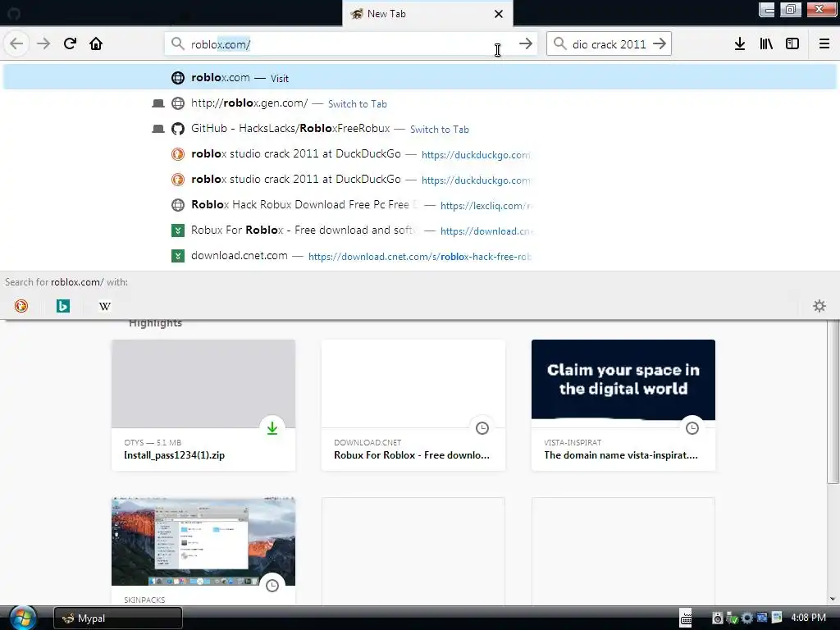Open the Downloads toolbar button
The image size is (840, 630).
(740, 44)
